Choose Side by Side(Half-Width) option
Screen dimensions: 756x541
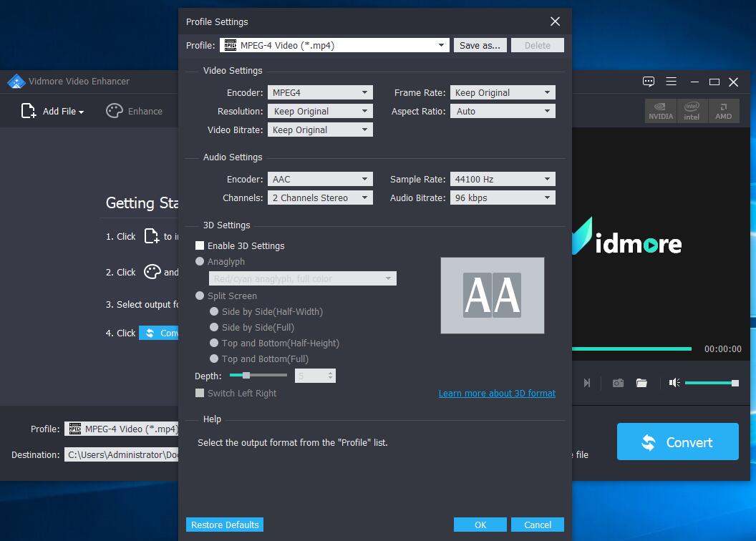214,312
